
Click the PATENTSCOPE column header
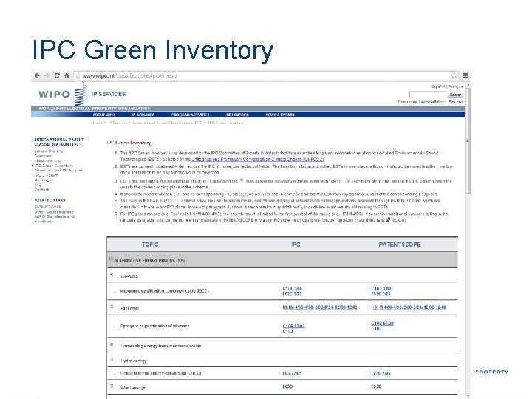(x=400, y=245)
